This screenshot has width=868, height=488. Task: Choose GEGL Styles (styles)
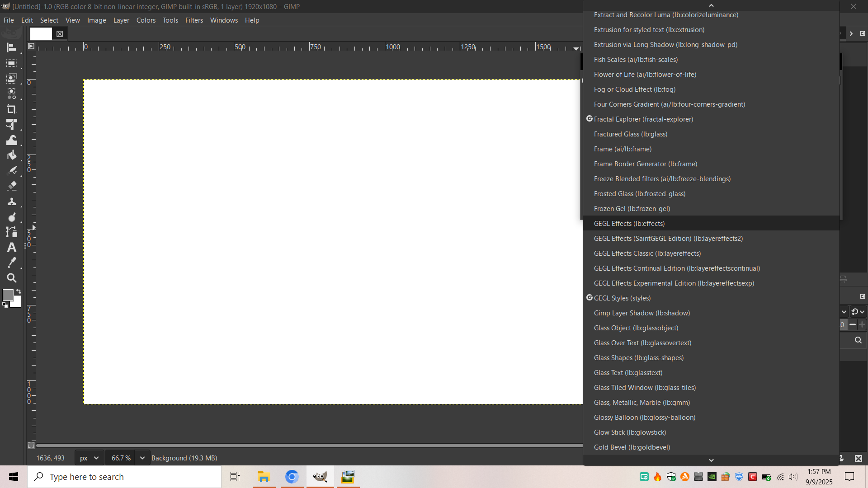click(x=711, y=298)
